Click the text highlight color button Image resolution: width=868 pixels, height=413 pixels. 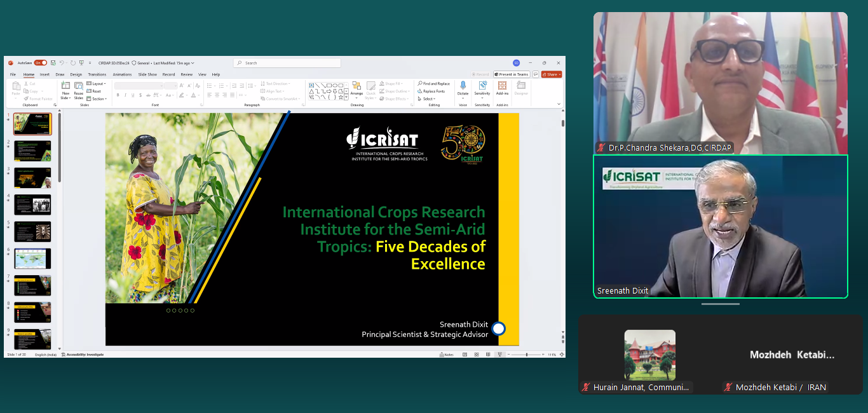click(x=181, y=95)
